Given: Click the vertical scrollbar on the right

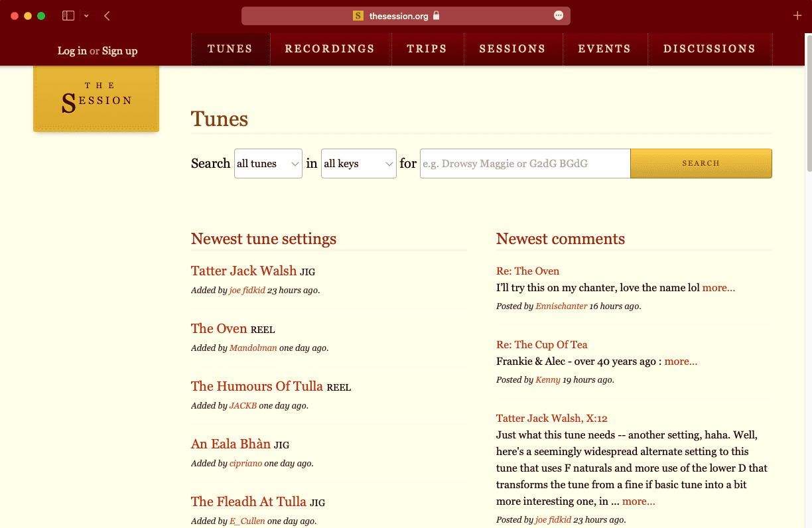Looking at the screenshot, I should coord(807,99).
